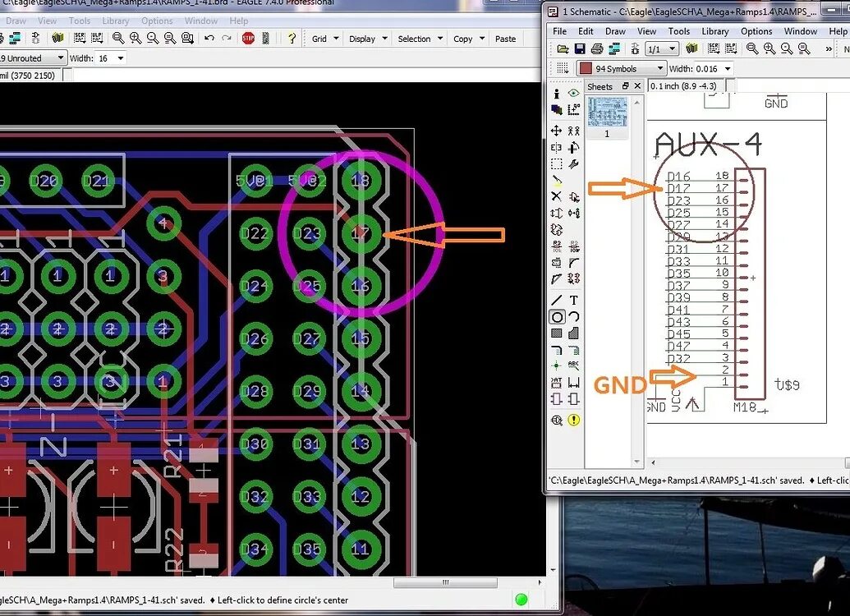Select the Rectangle tool
Viewport: 850px width, 616px height.
point(556,333)
